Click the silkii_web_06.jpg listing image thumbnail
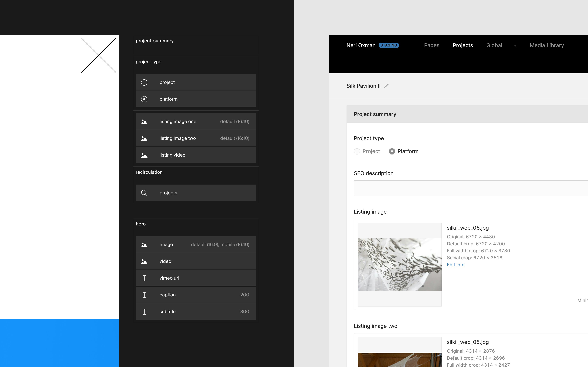The width and height of the screenshot is (588, 367). (400, 264)
